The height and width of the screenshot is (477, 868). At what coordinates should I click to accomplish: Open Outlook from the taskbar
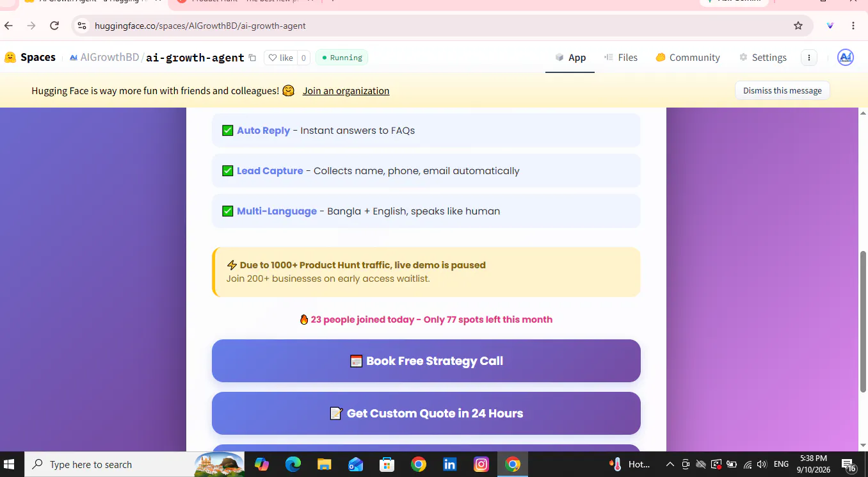pos(356,464)
